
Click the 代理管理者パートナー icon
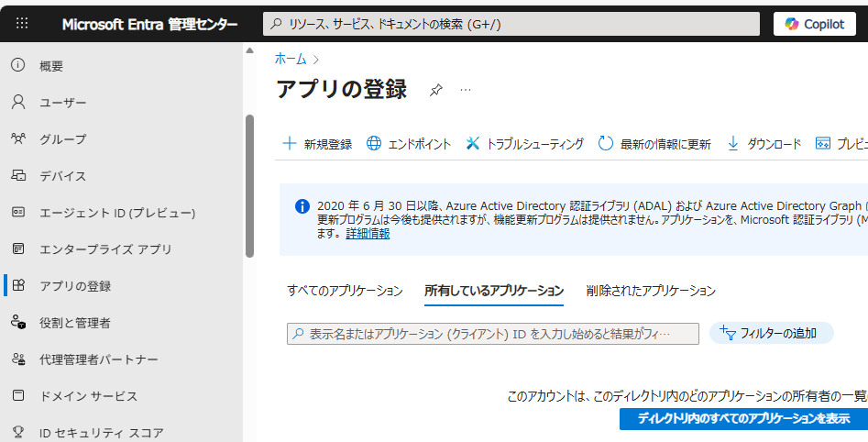tap(18, 359)
